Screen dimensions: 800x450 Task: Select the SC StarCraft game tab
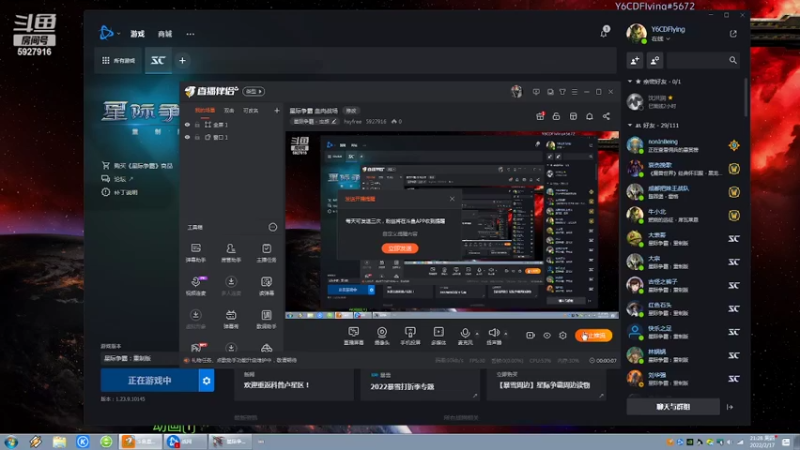click(x=158, y=60)
